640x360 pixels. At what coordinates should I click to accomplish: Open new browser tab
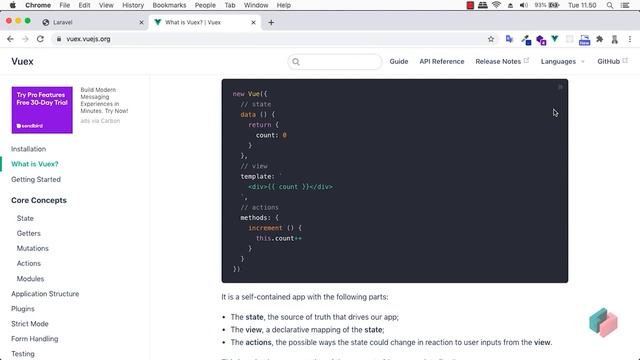click(271, 22)
